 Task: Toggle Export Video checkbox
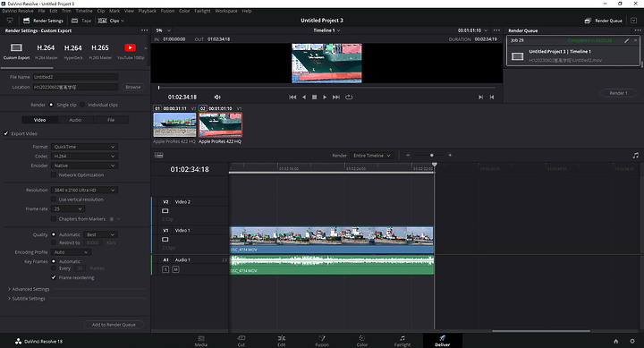pos(6,133)
